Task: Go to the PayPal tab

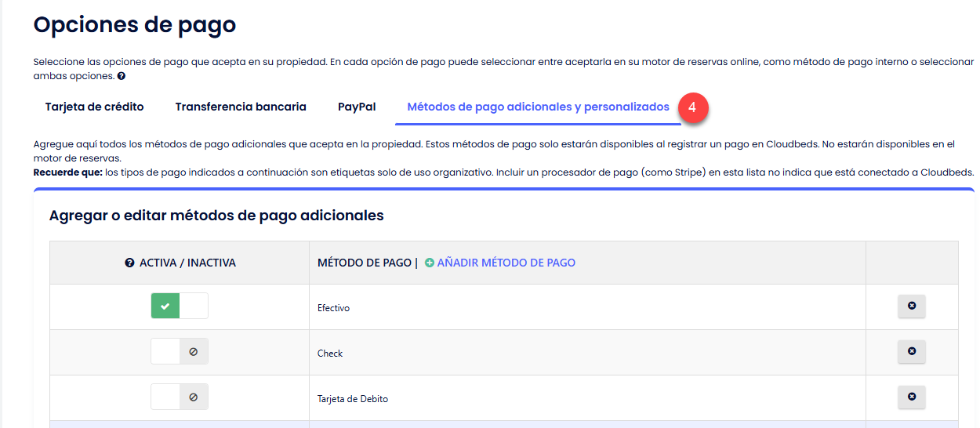Action: tap(357, 107)
